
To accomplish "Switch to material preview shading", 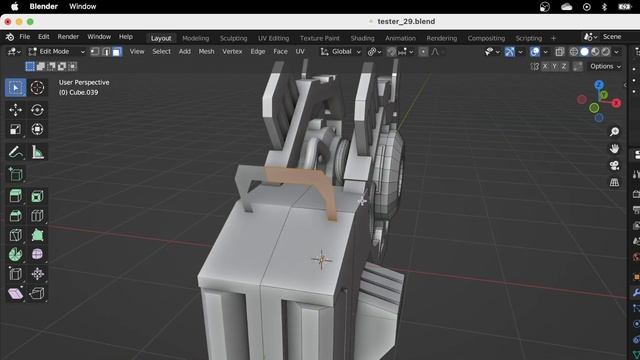I will tap(595, 52).
